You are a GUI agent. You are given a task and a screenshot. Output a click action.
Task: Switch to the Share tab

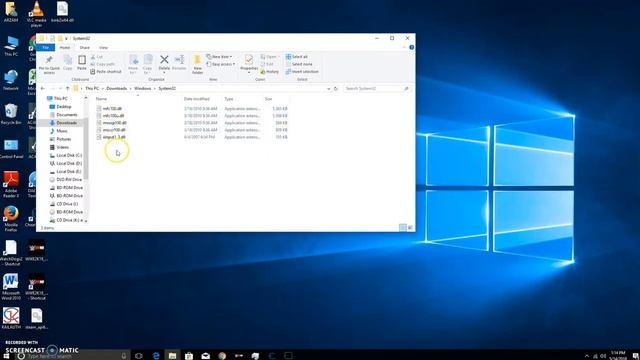coord(84,48)
